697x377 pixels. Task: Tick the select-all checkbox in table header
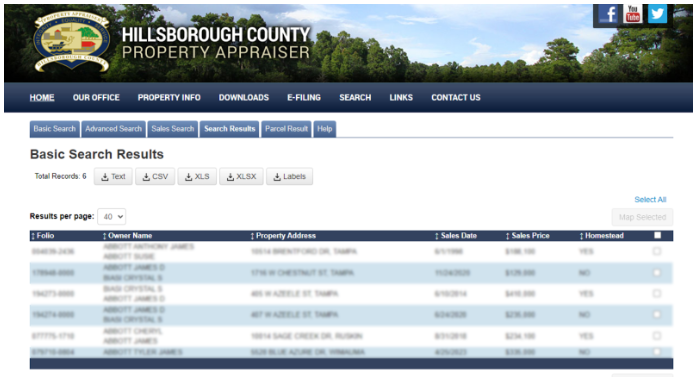click(x=657, y=235)
